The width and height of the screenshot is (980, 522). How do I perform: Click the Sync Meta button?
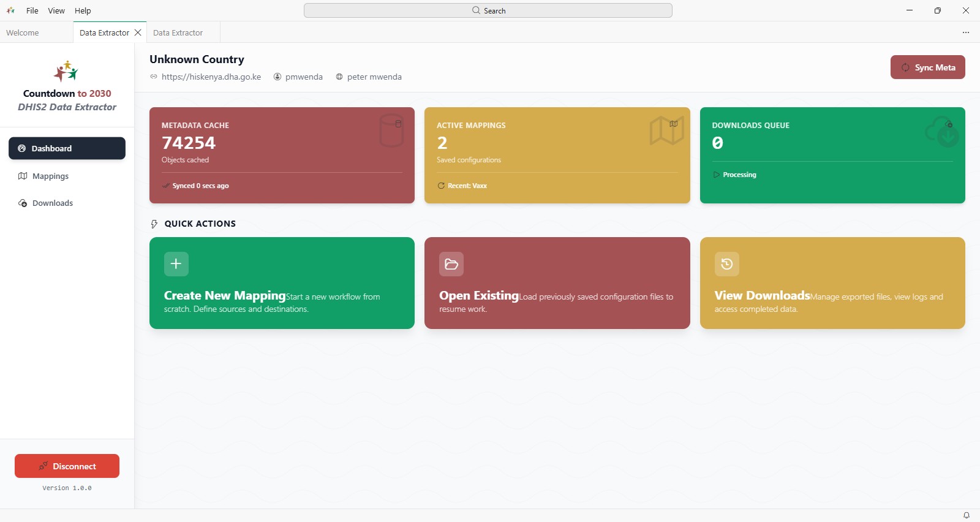[927, 67]
